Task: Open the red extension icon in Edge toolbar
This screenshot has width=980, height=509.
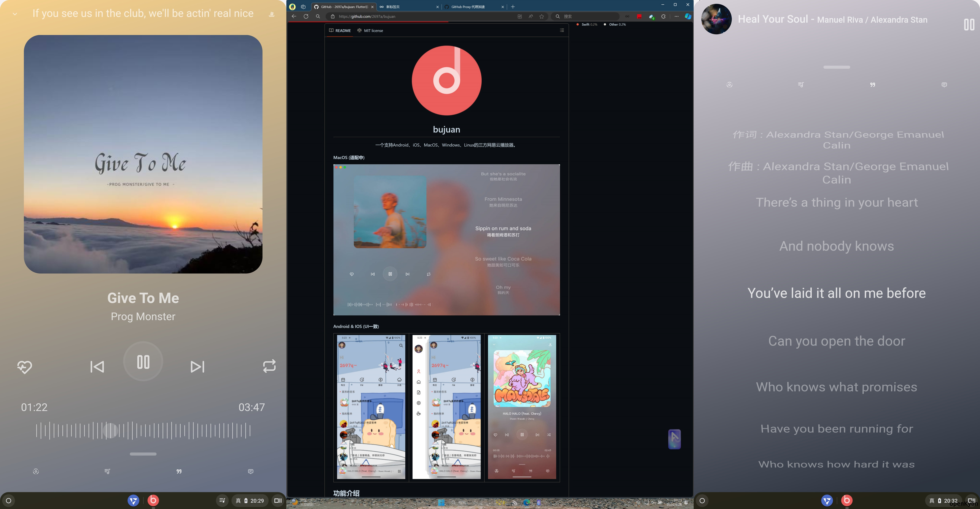Action: (x=640, y=16)
